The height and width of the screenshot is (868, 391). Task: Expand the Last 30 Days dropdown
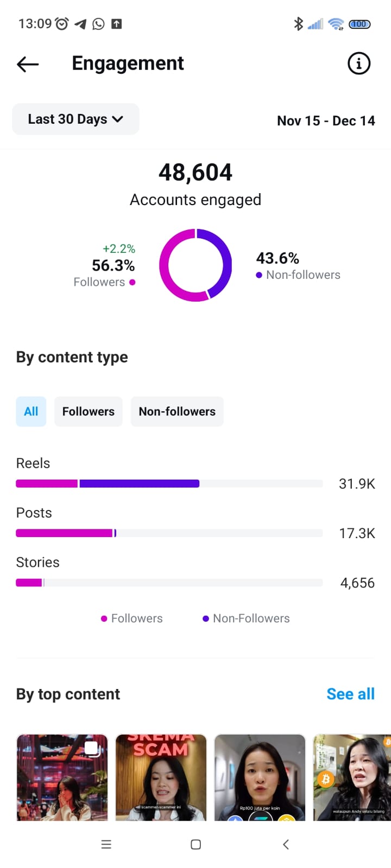75,119
